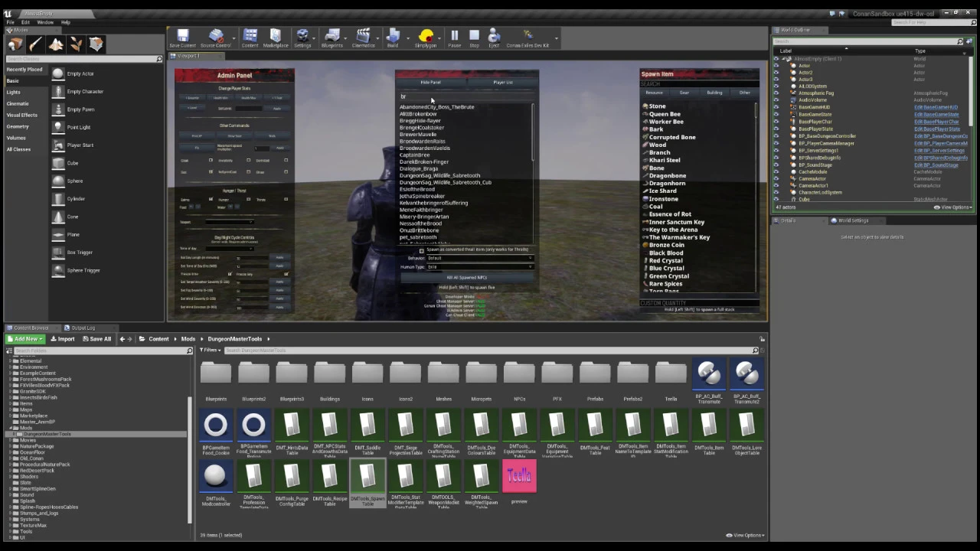Click the Cinematics toolbar icon

[363, 37]
